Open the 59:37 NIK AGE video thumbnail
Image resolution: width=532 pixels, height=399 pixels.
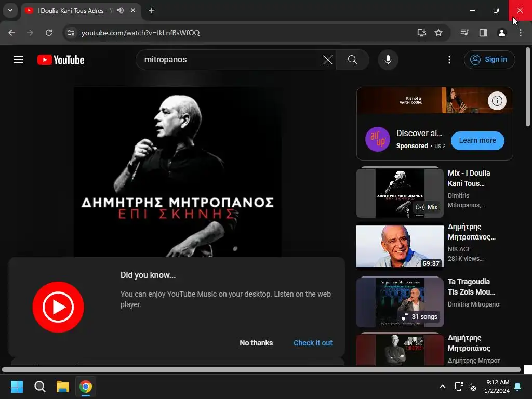(400, 246)
